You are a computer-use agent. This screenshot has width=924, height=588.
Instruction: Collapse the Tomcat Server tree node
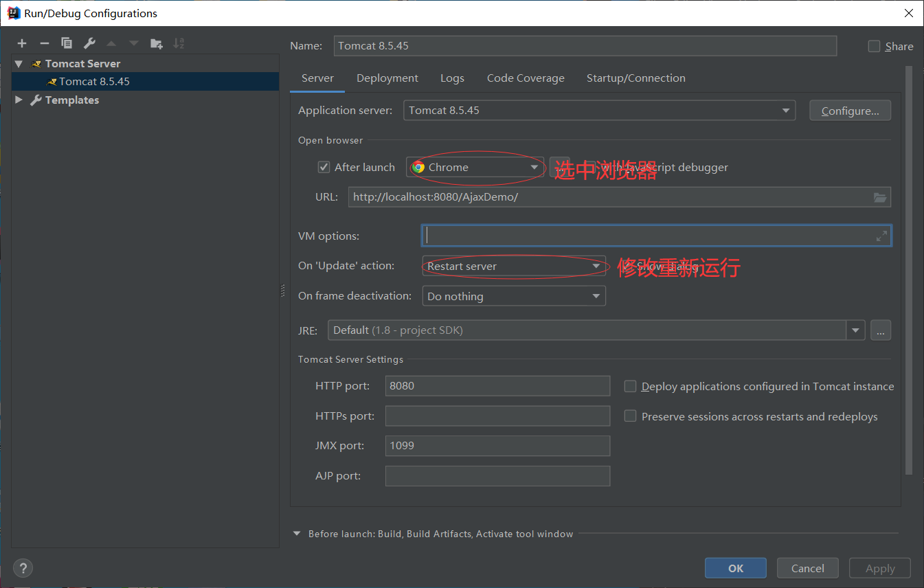click(x=19, y=64)
